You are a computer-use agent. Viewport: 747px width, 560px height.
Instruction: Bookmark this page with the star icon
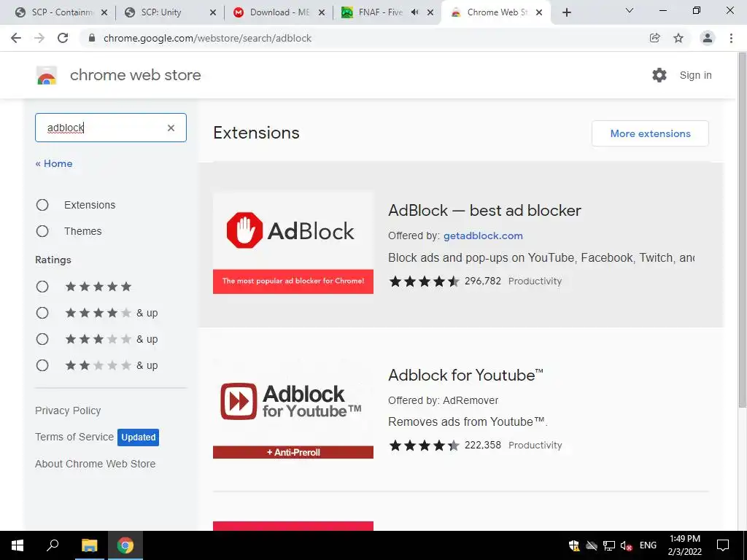tap(678, 38)
